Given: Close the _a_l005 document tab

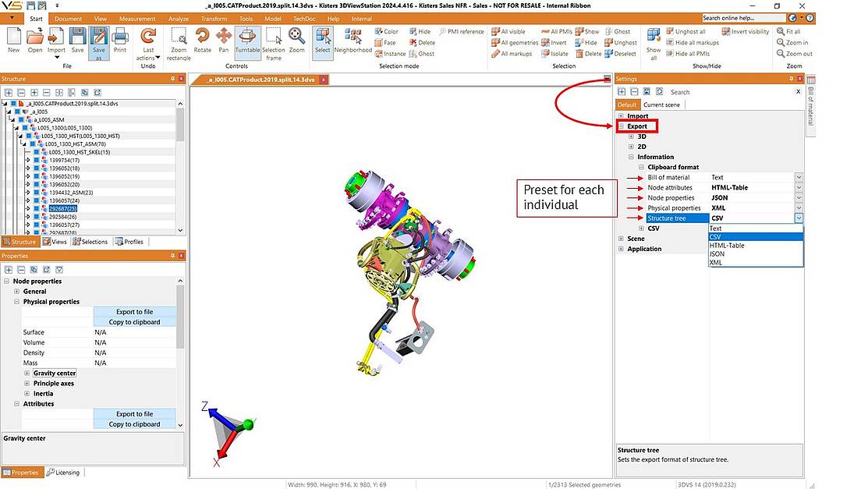Looking at the screenshot, I should pos(324,80).
